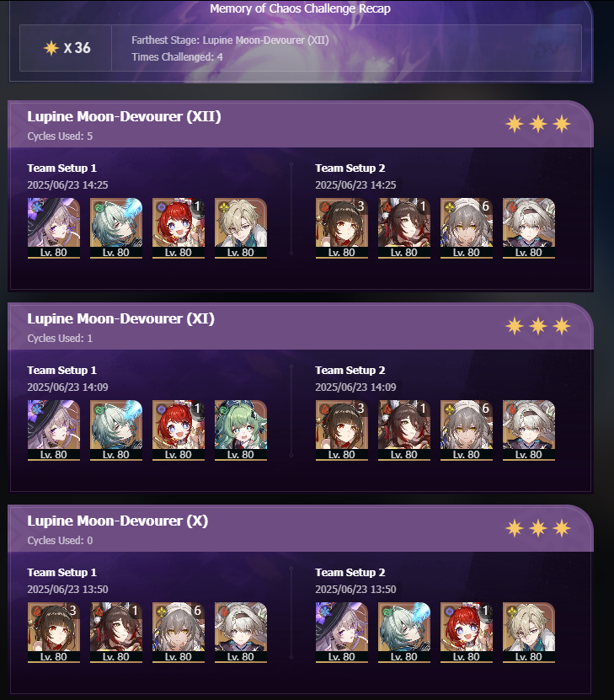This screenshot has height=700, width=614.
Task: Click the Farthest Stage Lupine Moon-Devourer text
Action: [x=230, y=40]
